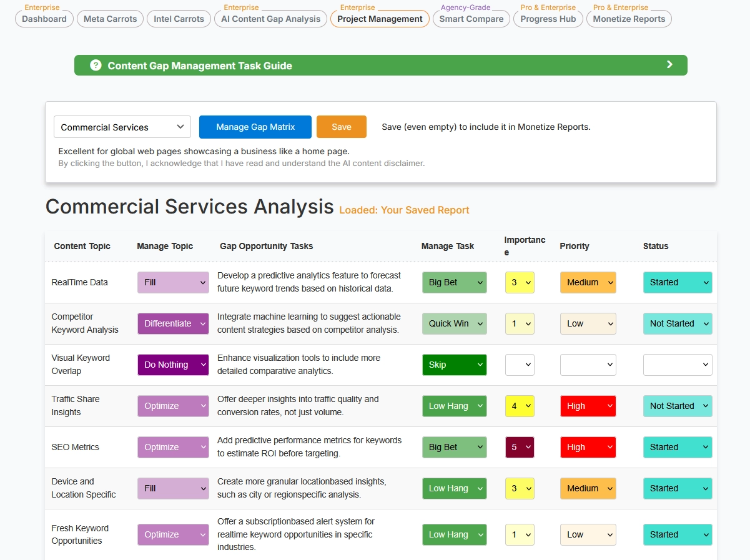Change Priority for SEO Metrics row
Image resolution: width=750 pixels, height=560 pixels.
coord(588,447)
